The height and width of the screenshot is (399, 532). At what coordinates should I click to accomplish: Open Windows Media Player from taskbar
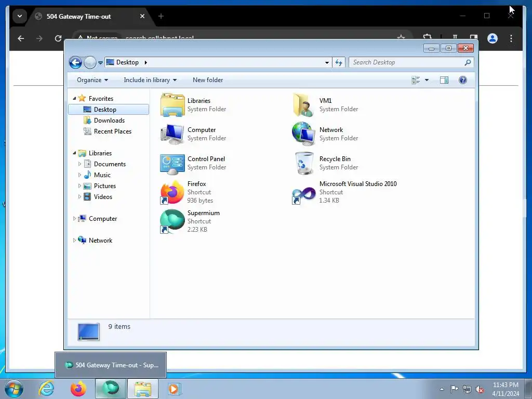point(174,389)
